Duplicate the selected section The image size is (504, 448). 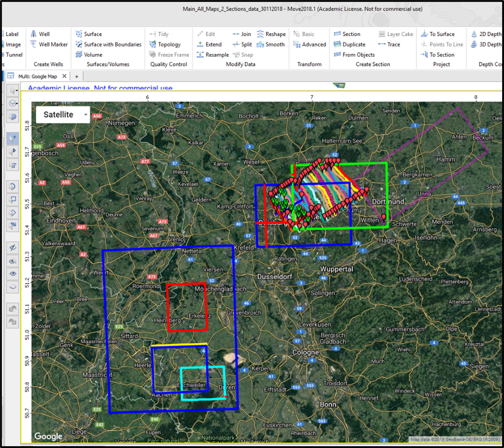point(350,44)
